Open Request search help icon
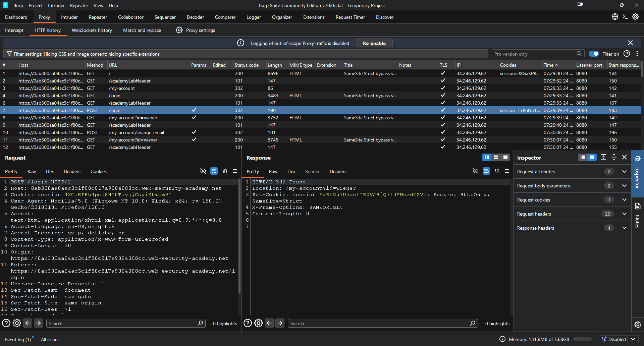Viewport: 644px width, 346px height. (6, 323)
